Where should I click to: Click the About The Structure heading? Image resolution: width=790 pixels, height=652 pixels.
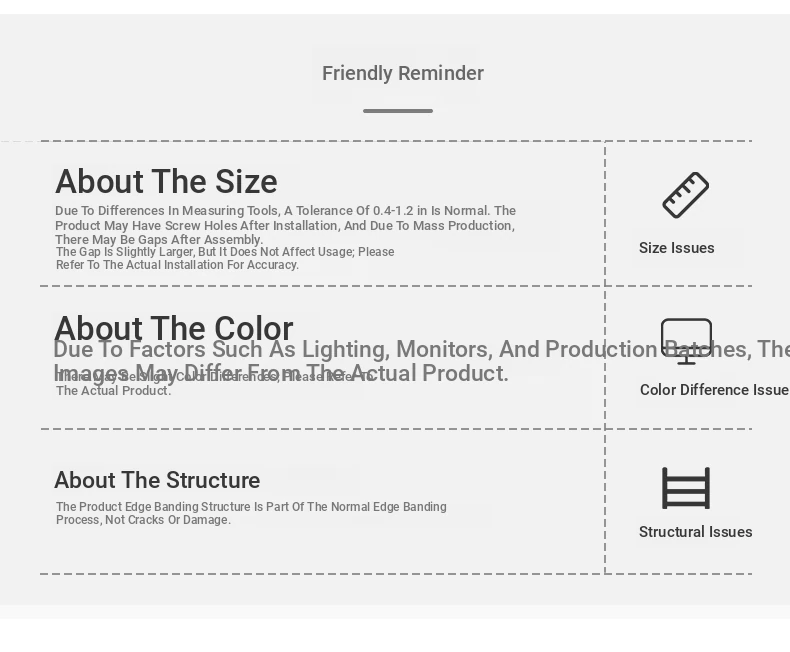point(157,480)
